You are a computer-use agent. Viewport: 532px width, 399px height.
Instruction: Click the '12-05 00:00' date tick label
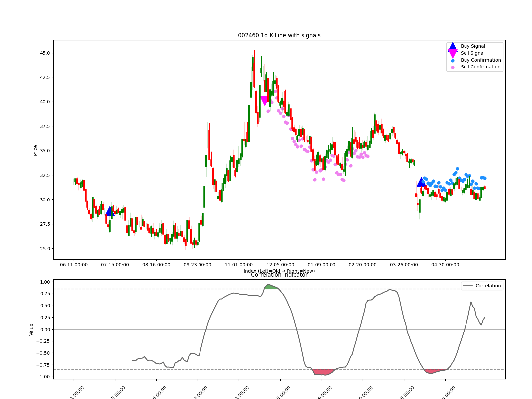pos(280,265)
